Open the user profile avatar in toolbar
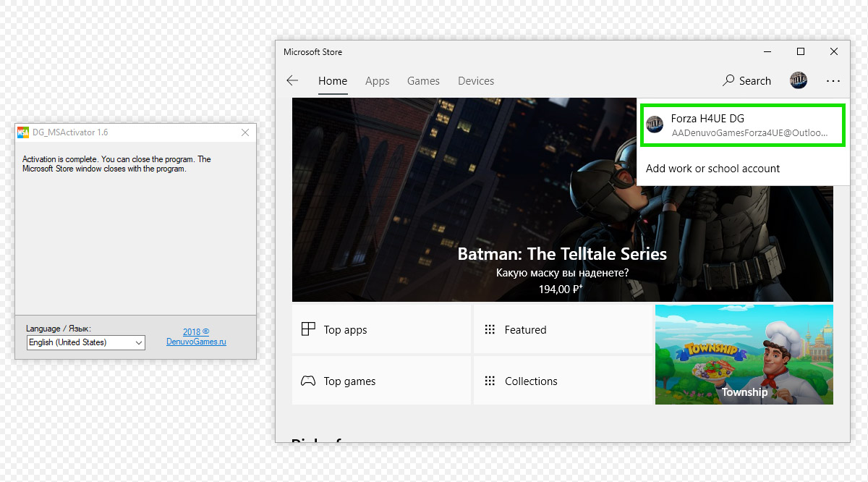Image resolution: width=868 pixels, height=482 pixels. 799,80
